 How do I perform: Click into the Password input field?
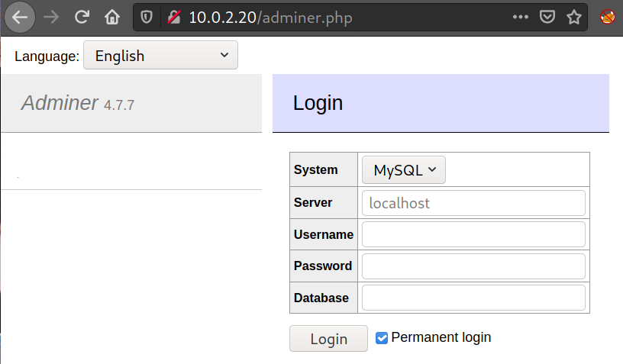pos(473,266)
